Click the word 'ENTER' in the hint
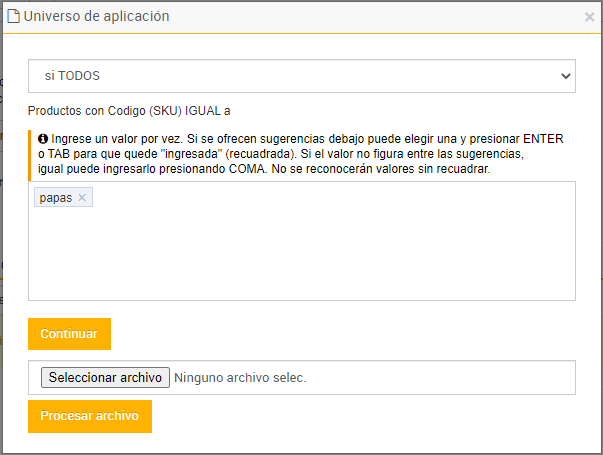This screenshot has width=603, height=455. [x=541, y=139]
